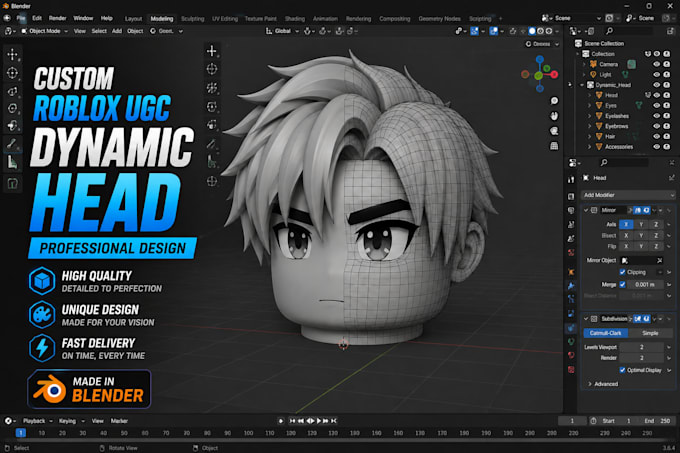Open the Keying dropdown in timeline
680x453 pixels.
pos(71,421)
